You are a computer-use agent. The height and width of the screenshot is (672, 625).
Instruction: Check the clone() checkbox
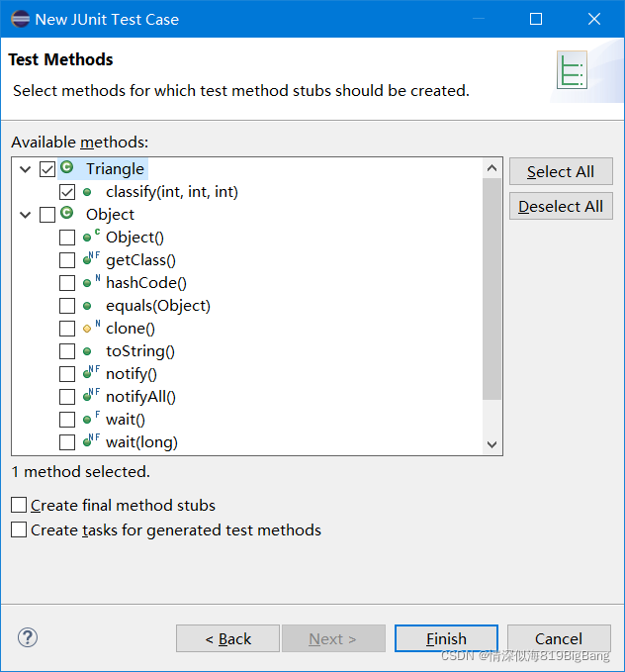pos(67,329)
